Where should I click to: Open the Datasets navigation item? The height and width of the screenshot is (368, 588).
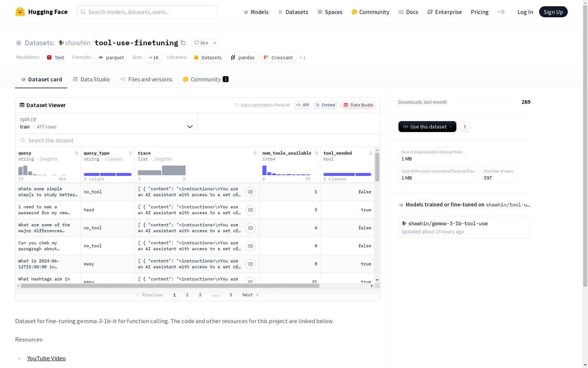pos(293,12)
